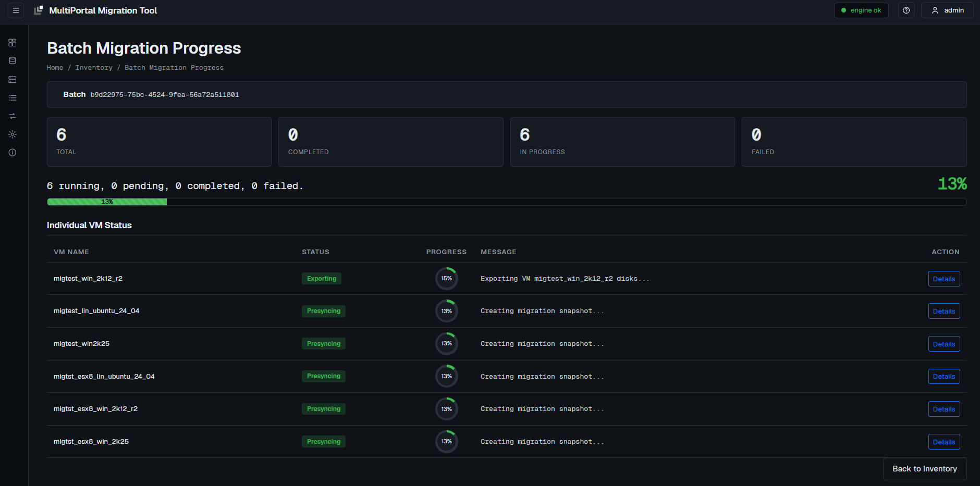
Task: Select the migtest_win_2k12_r2 VM name
Action: click(88, 279)
